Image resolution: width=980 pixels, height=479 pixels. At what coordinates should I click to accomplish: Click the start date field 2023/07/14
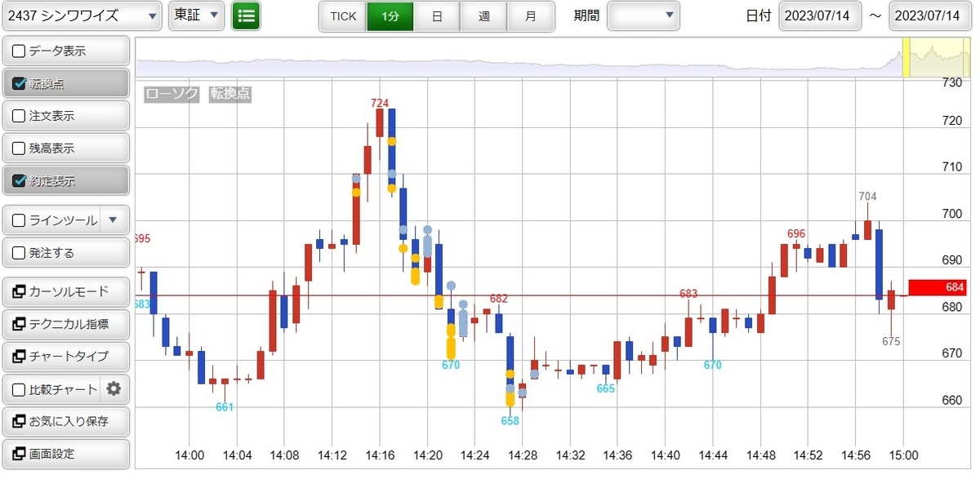[820, 16]
